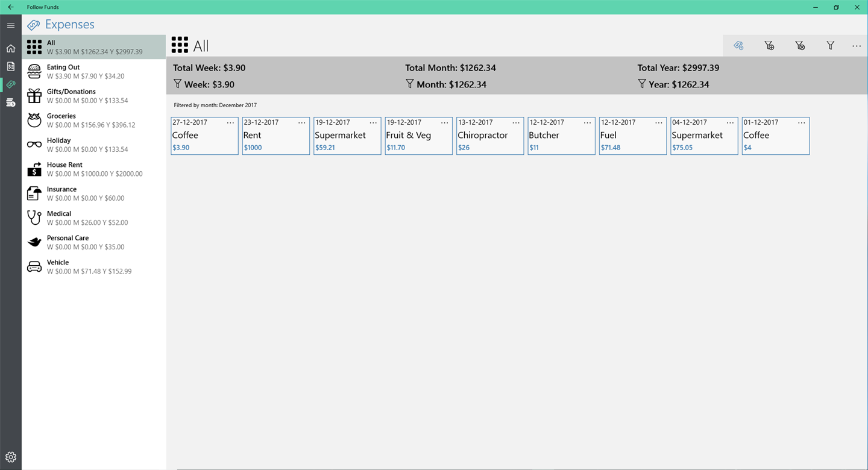
Task: Open the Chiropractor $26 expense card
Action: [x=490, y=136]
